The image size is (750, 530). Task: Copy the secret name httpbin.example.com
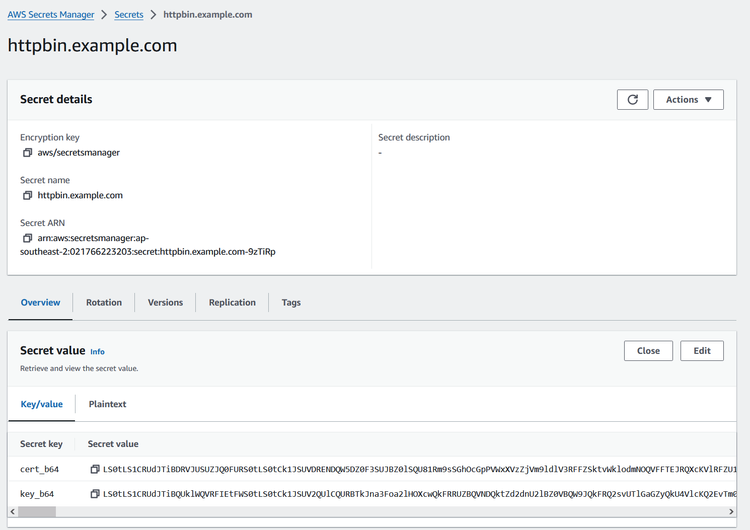pyautogui.click(x=28, y=196)
